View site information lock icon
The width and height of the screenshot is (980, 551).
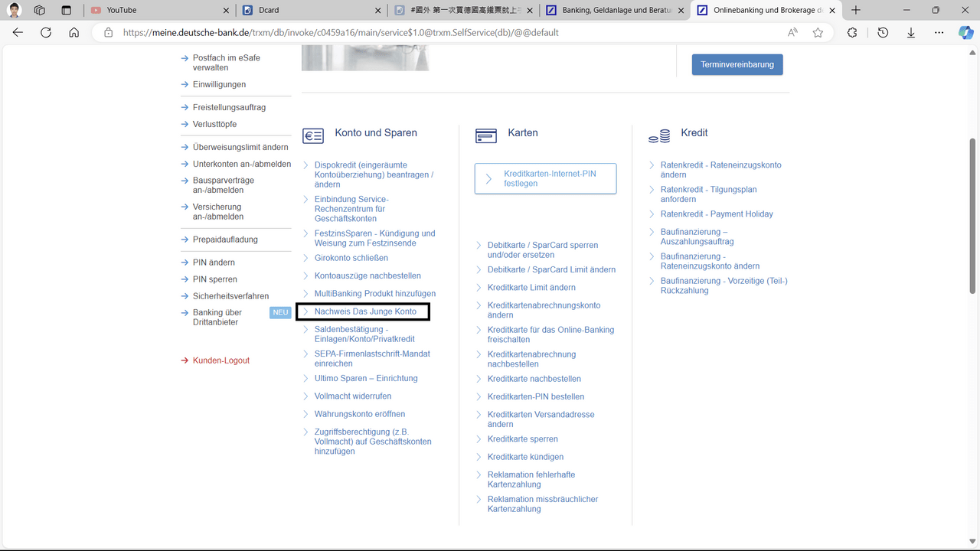108,33
